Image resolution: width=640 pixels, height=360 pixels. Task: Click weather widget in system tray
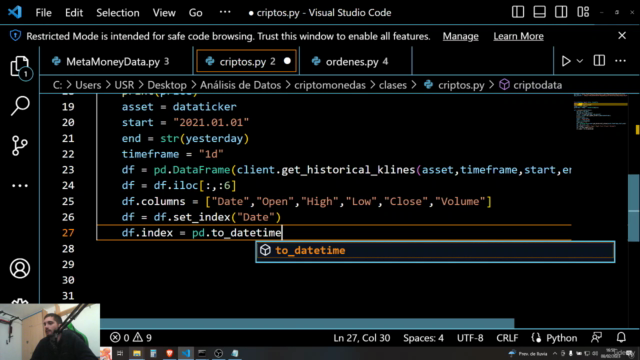(x=527, y=353)
